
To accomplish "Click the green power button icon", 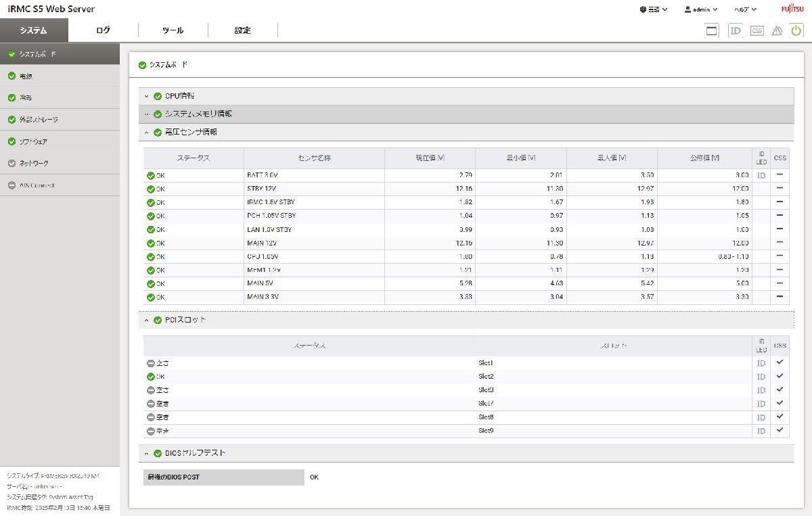I will tap(796, 30).
